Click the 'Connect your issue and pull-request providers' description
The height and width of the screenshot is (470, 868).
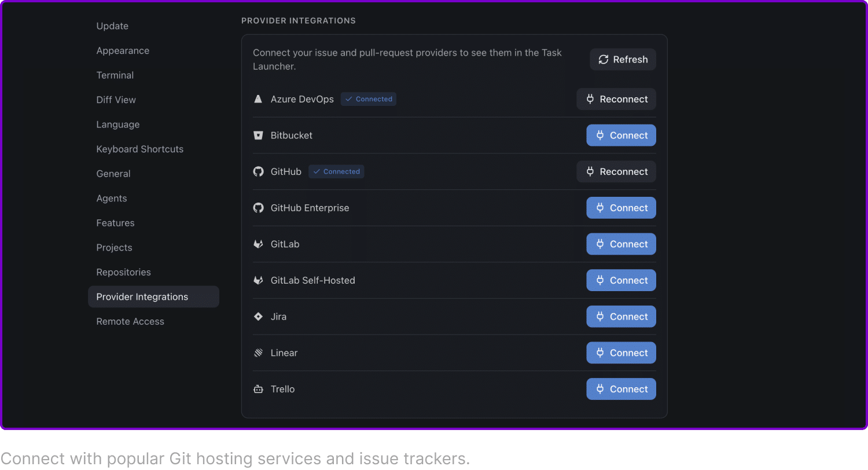[407, 60]
